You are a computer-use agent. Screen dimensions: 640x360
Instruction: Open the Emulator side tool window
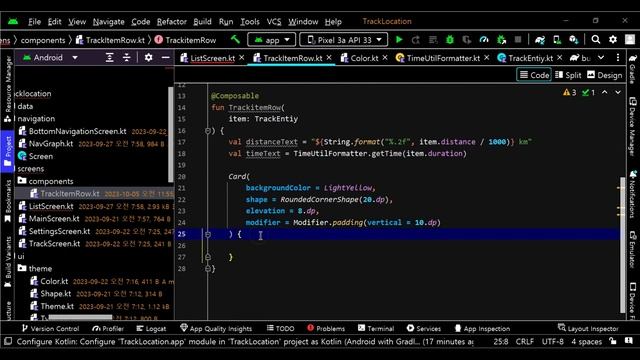[x=633, y=250]
